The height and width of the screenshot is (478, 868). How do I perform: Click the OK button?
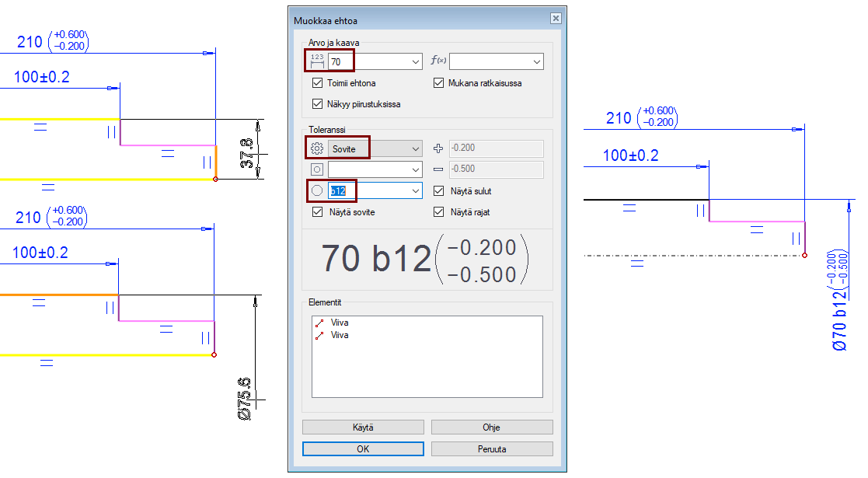(363, 449)
